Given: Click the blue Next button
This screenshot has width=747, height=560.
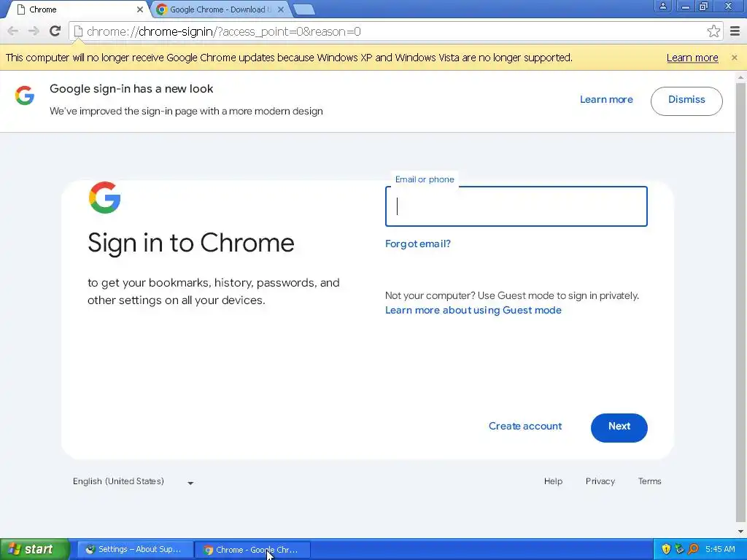Looking at the screenshot, I should click(x=619, y=427).
